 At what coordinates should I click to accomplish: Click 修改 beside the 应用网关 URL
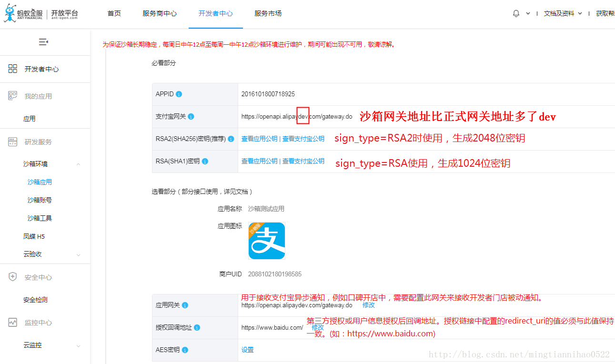pos(369,305)
